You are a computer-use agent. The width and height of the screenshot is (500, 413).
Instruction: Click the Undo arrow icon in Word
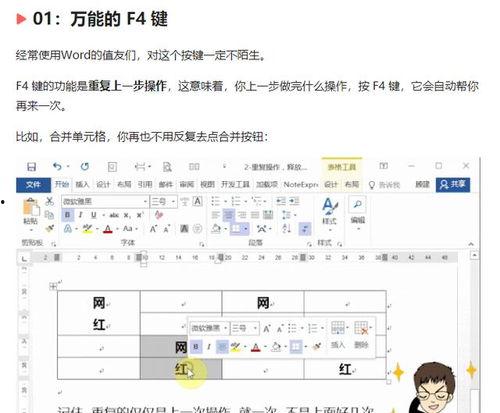[x=57, y=166]
